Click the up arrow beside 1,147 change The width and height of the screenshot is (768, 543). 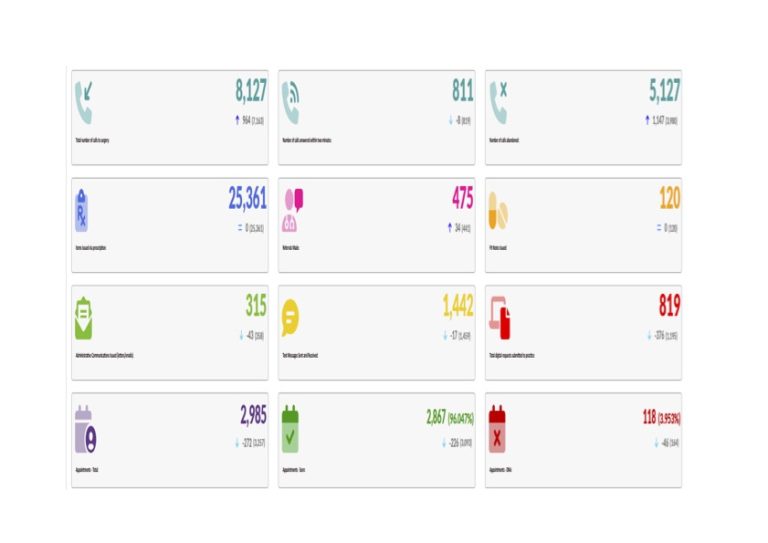tap(647, 120)
